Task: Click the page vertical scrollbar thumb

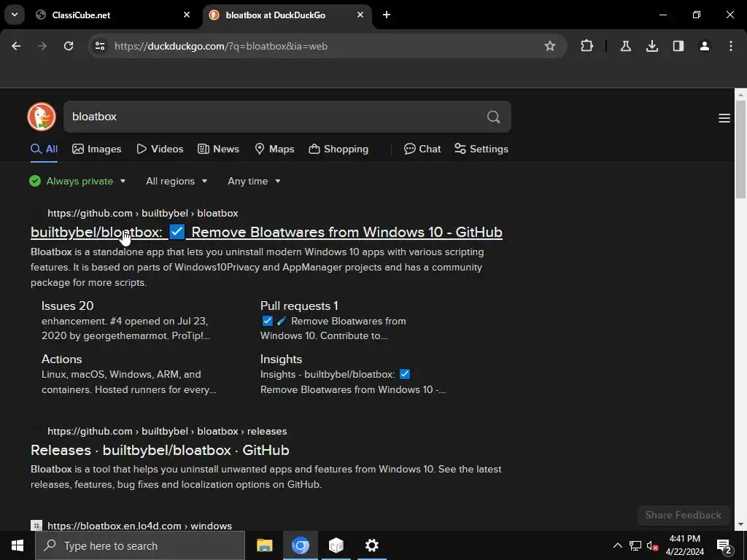Action: (x=740, y=149)
